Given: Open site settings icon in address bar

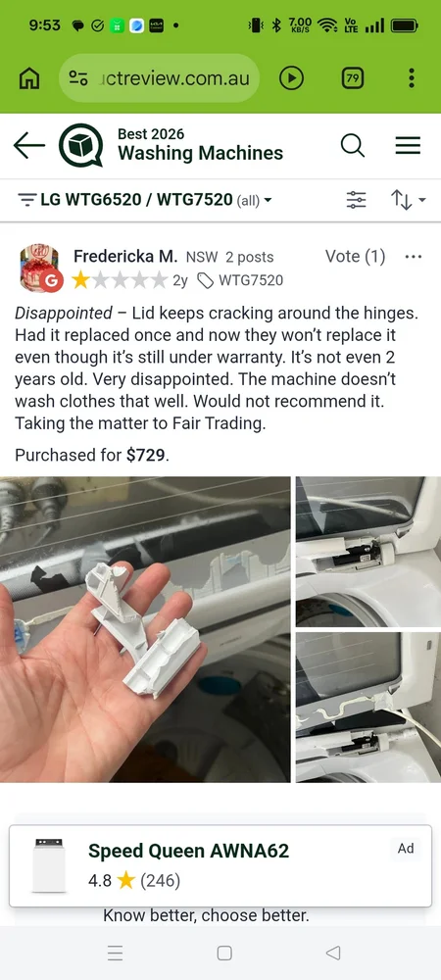Looking at the screenshot, I should pyautogui.click(x=78, y=78).
